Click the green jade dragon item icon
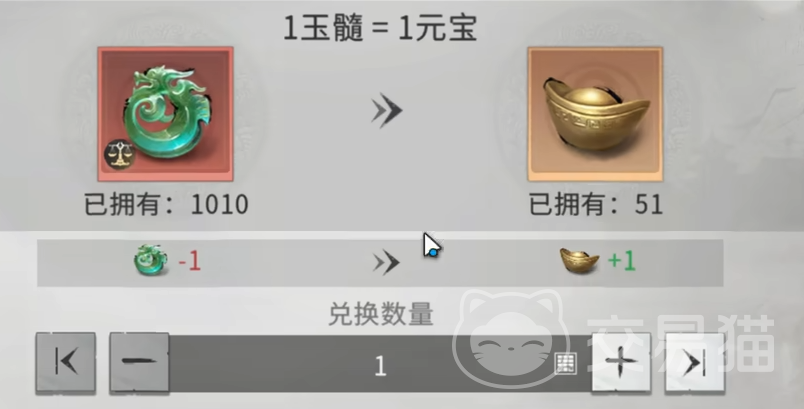This screenshot has width=804, height=409. point(166,114)
